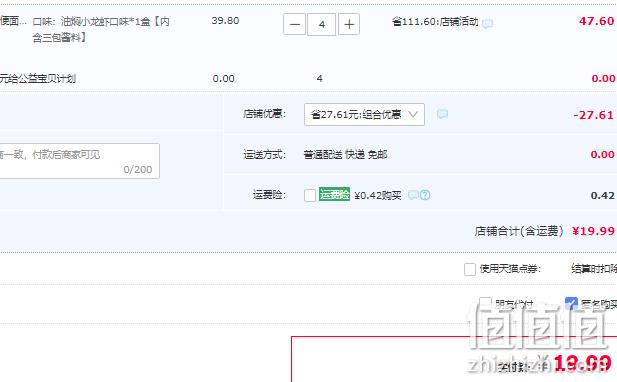Viewport: 617px width, 382px height.
Task: Uncheck the 匿名购买 checkbox
Action: 571,303
